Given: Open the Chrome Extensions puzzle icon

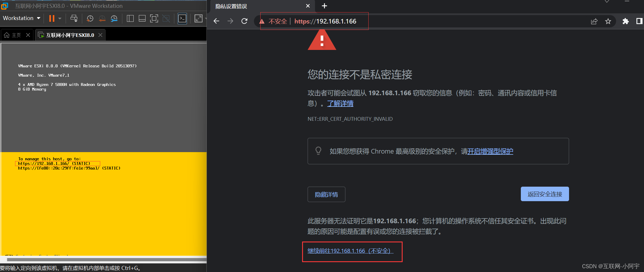Looking at the screenshot, I should pyautogui.click(x=626, y=21).
